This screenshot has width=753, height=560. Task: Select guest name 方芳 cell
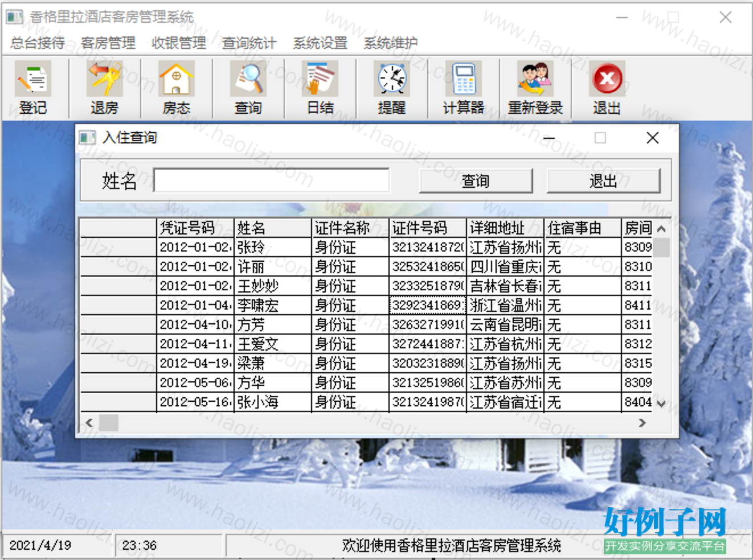click(x=273, y=325)
